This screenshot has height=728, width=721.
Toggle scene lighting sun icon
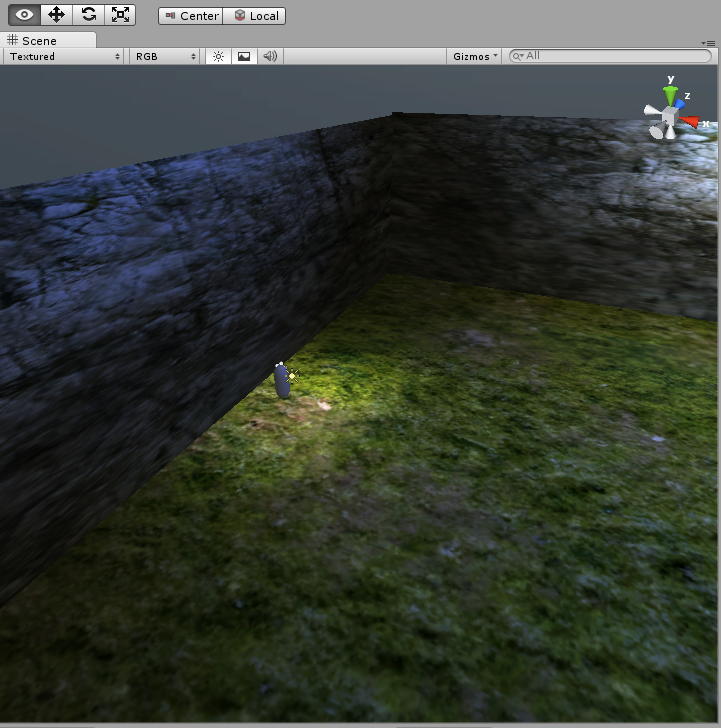point(218,56)
